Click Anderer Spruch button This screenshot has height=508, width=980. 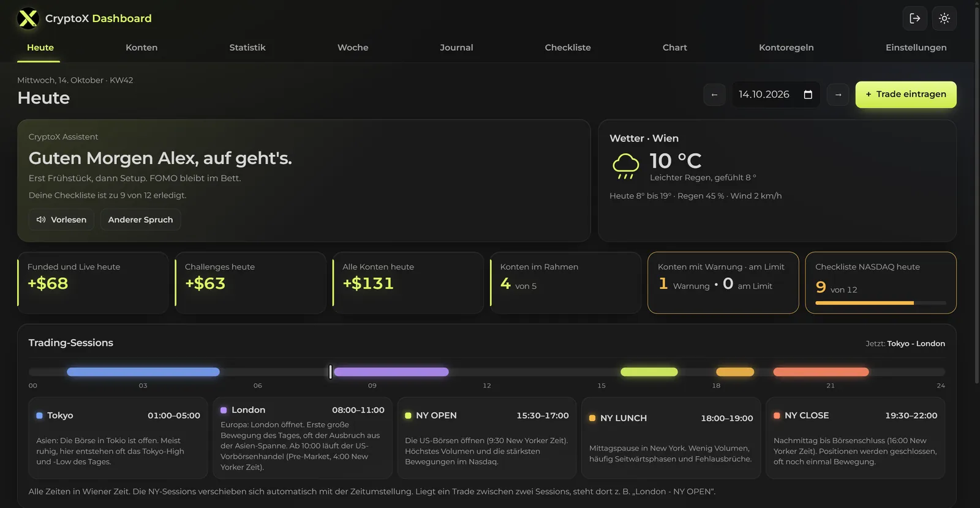coord(140,220)
